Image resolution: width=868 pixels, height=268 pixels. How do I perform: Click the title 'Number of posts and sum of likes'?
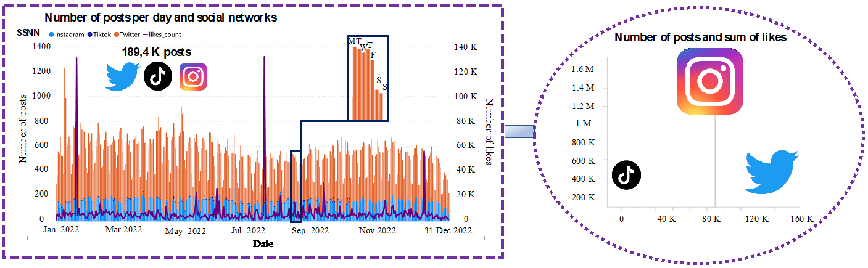click(x=701, y=38)
